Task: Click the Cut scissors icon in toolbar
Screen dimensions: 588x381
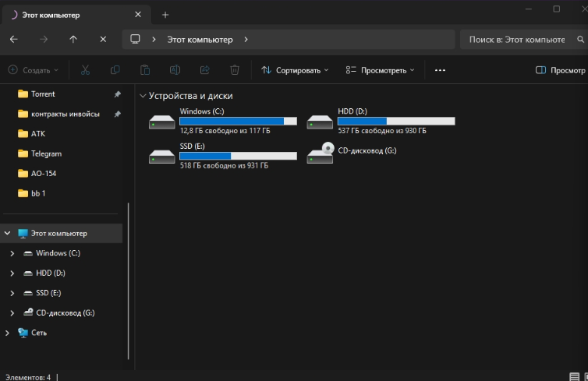Action: click(85, 70)
